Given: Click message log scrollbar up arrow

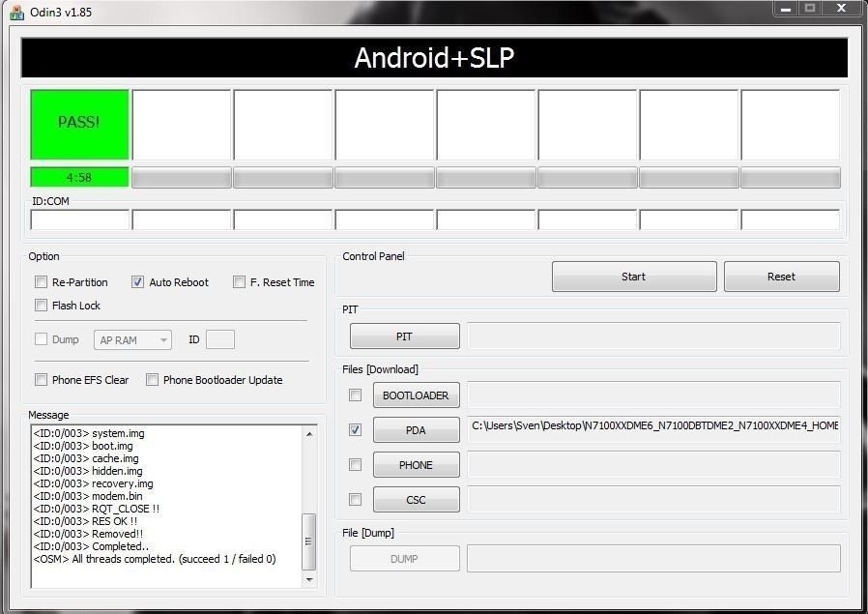Looking at the screenshot, I should [x=309, y=433].
